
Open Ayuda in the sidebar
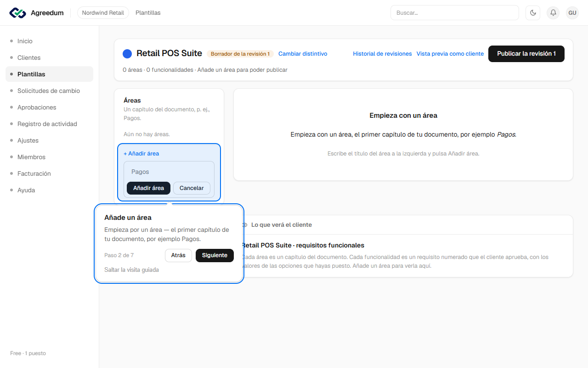(x=49, y=190)
